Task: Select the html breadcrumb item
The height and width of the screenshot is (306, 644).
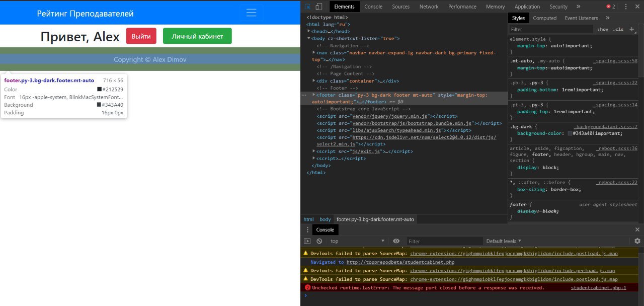Action: coord(308,219)
